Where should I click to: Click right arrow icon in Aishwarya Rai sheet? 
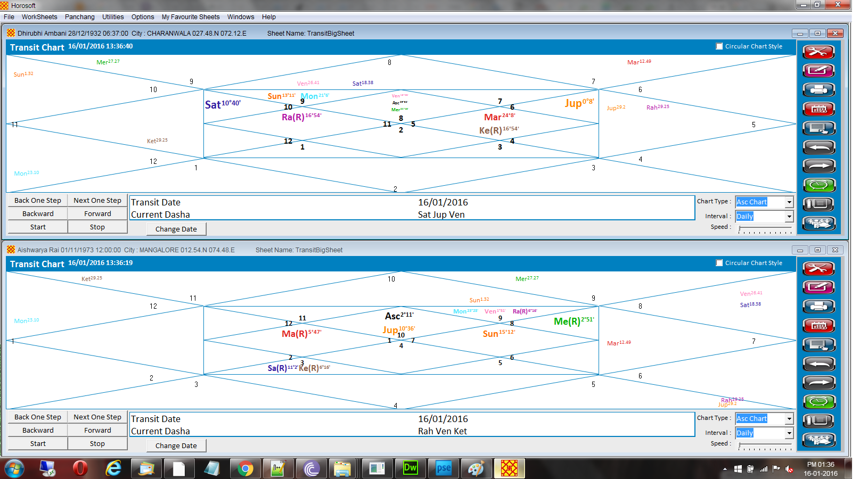818,383
